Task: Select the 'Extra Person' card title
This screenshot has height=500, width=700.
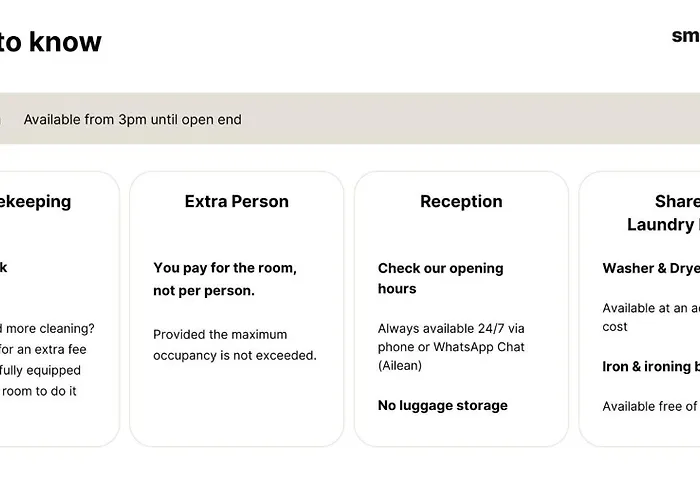Action: tap(237, 201)
